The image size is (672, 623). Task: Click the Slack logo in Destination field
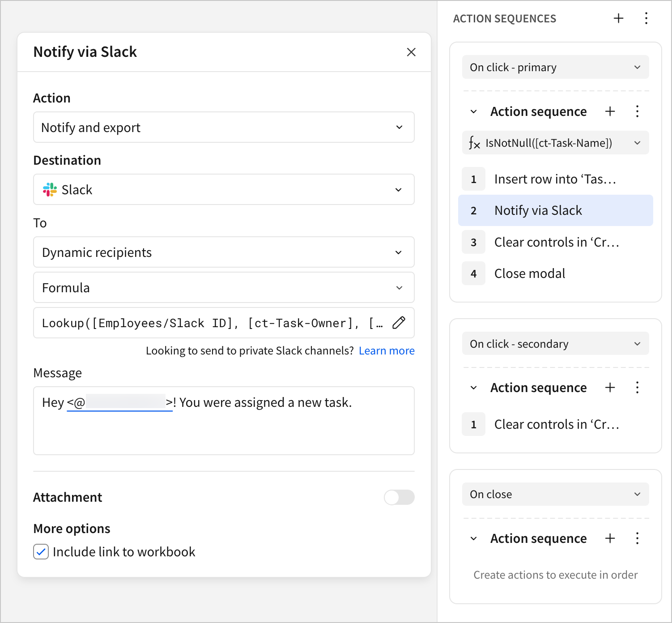pyautogui.click(x=50, y=190)
